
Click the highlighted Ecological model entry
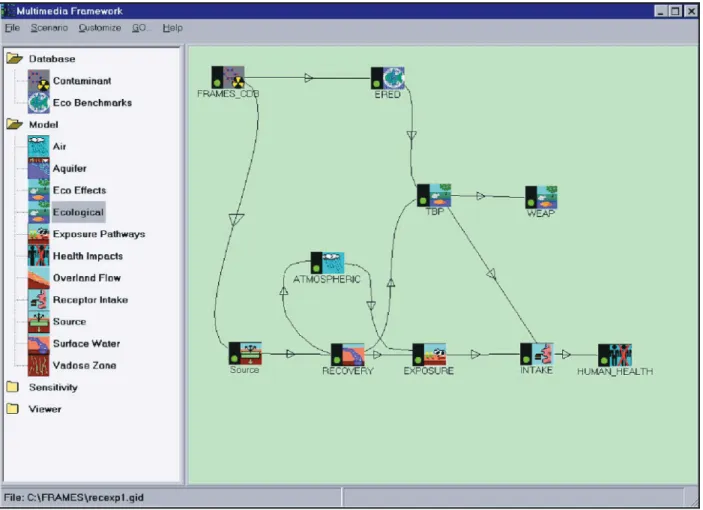tap(78, 212)
